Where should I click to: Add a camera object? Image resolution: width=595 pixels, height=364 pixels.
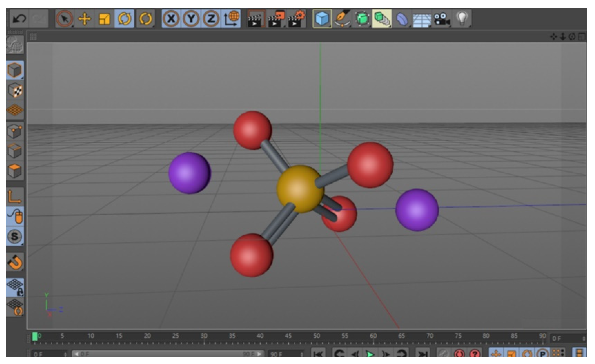tap(442, 19)
